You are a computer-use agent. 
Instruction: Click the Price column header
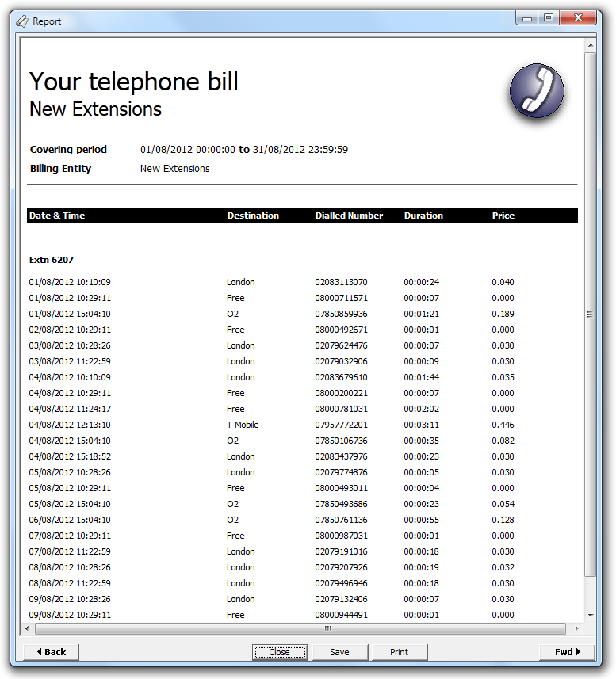pyautogui.click(x=503, y=216)
